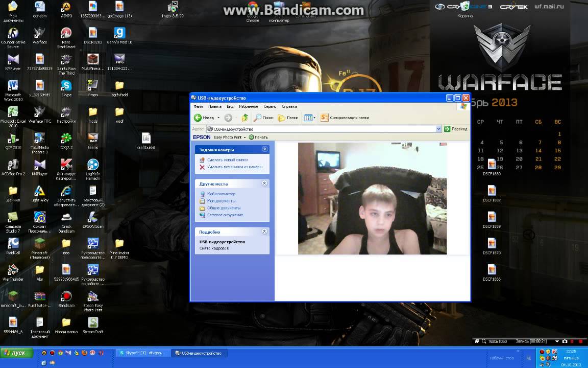Image resolution: width=588 pixels, height=368 pixels.
Task: Select the Корзина recycle bin icon
Action: [465, 10]
